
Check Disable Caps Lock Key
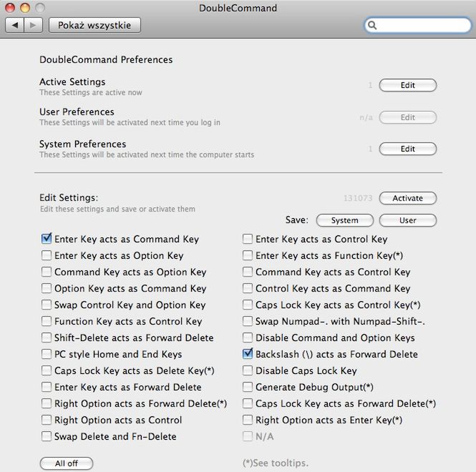coord(248,370)
